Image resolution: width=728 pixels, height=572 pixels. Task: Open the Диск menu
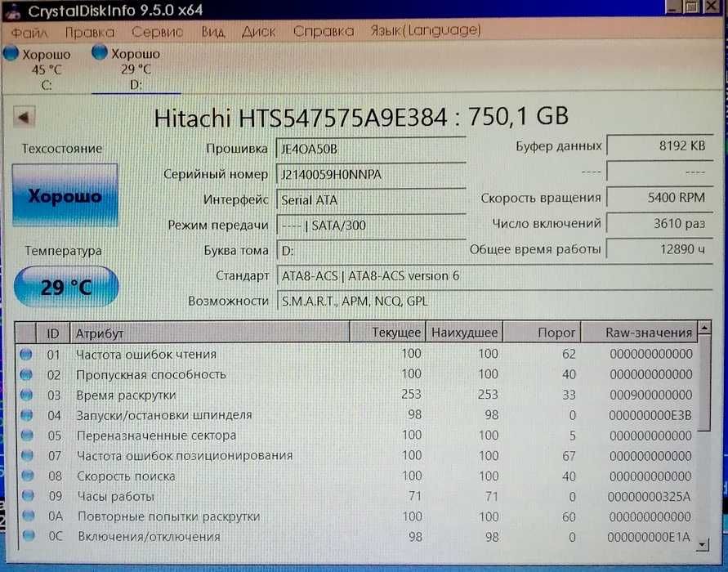click(x=258, y=32)
